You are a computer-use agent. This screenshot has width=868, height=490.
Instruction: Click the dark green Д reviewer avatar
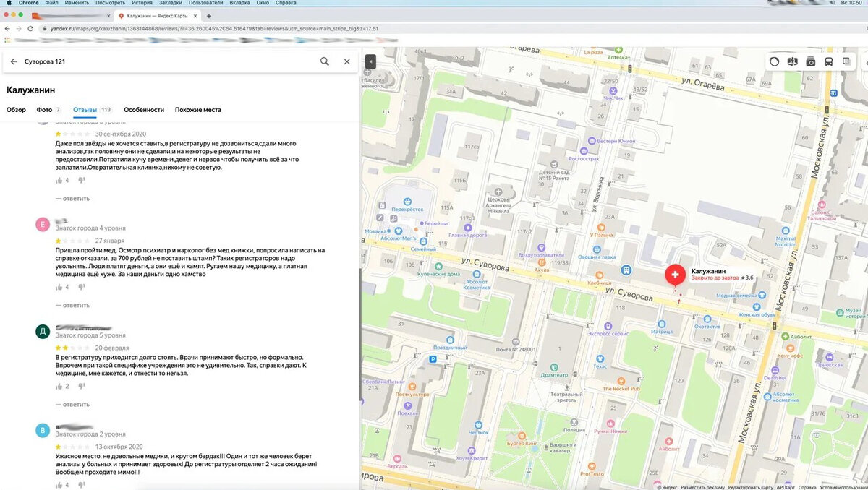43,332
